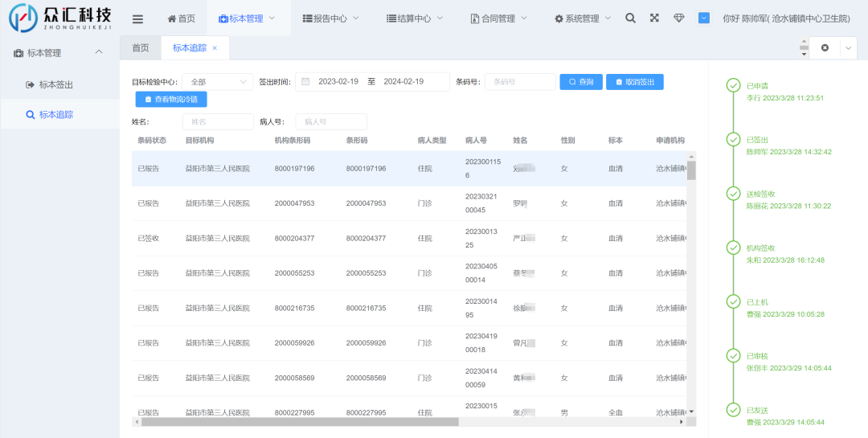Click the 机构签收 timeline check icon
Screen dimensions: 868x438
[733, 248]
